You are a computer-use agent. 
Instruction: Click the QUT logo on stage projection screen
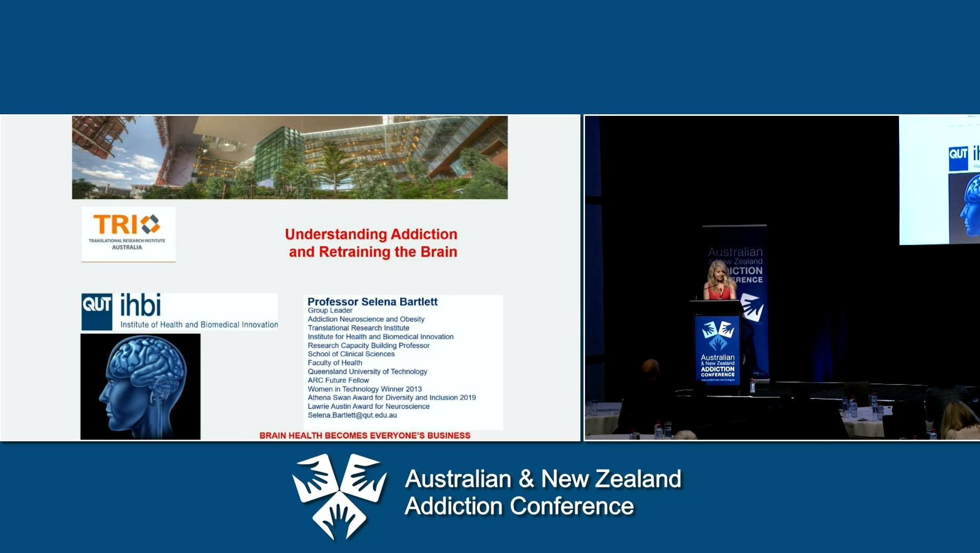pyautogui.click(x=958, y=158)
